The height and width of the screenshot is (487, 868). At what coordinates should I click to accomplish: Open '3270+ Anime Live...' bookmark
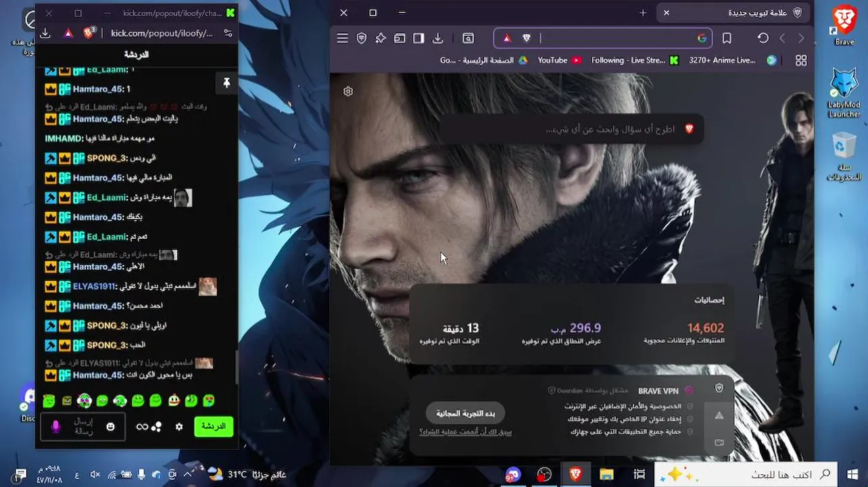click(x=732, y=60)
